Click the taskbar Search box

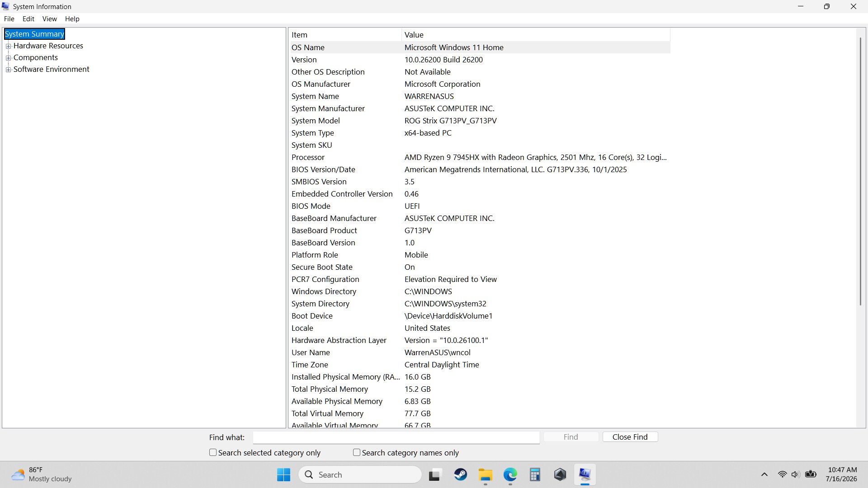tap(360, 475)
